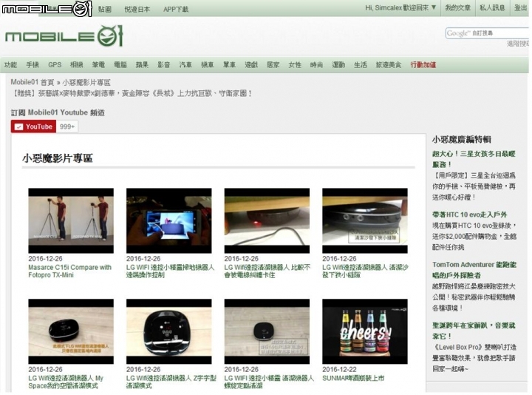Open 聖誕跨年在家辦趴 feature link
The height and width of the screenshot is (395, 532).
click(x=474, y=331)
